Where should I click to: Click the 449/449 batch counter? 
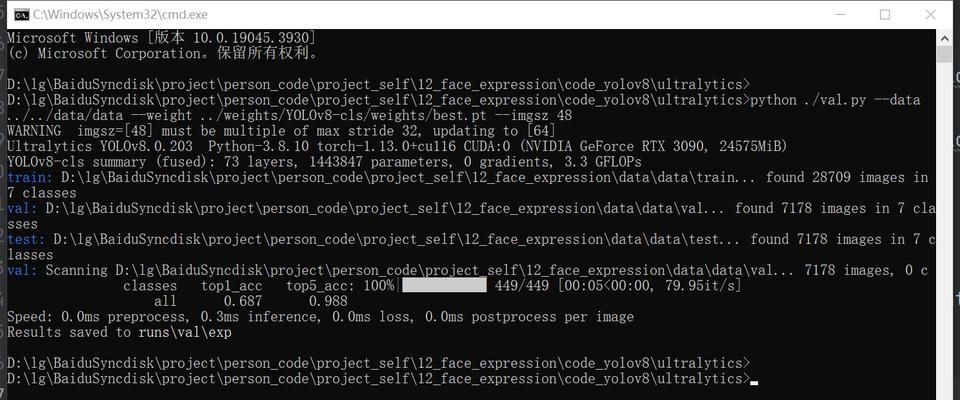(521, 285)
